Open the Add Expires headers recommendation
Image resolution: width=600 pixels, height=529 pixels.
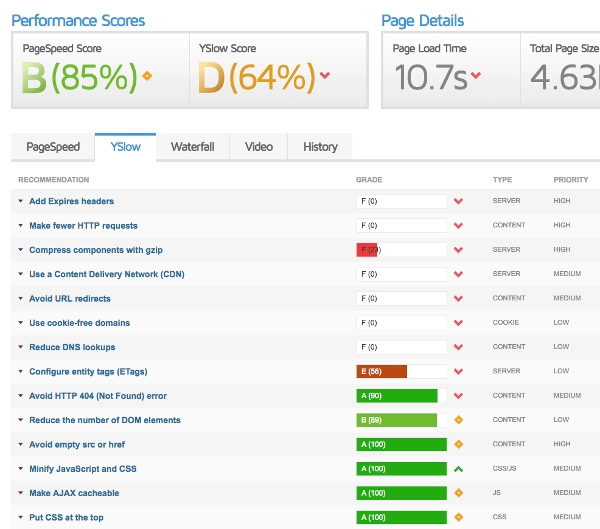coord(72,201)
